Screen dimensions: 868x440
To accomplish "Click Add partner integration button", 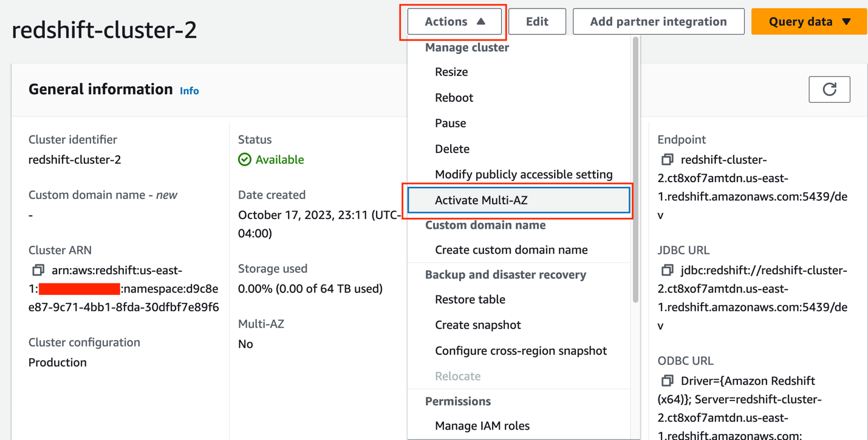I will pyautogui.click(x=658, y=22).
